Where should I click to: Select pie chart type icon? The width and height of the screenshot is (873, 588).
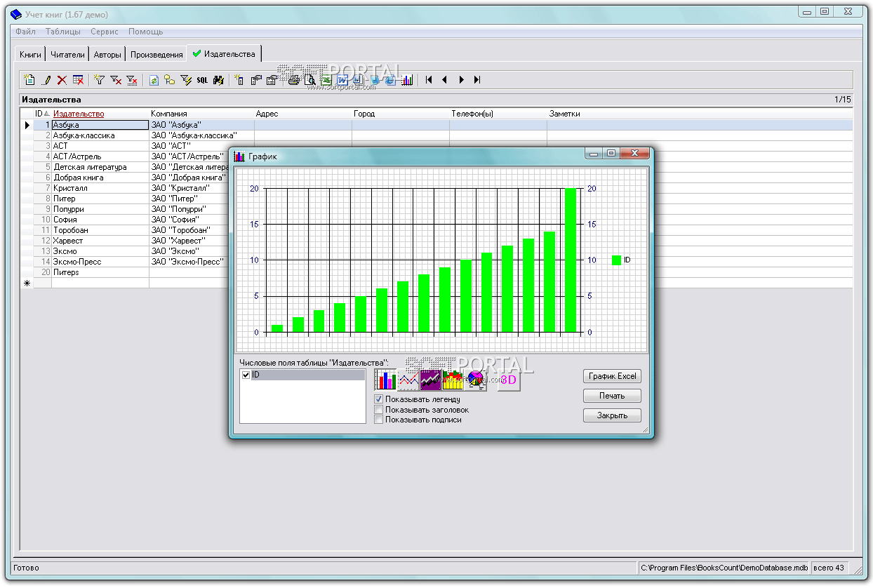pyautogui.click(x=475, y=380)
